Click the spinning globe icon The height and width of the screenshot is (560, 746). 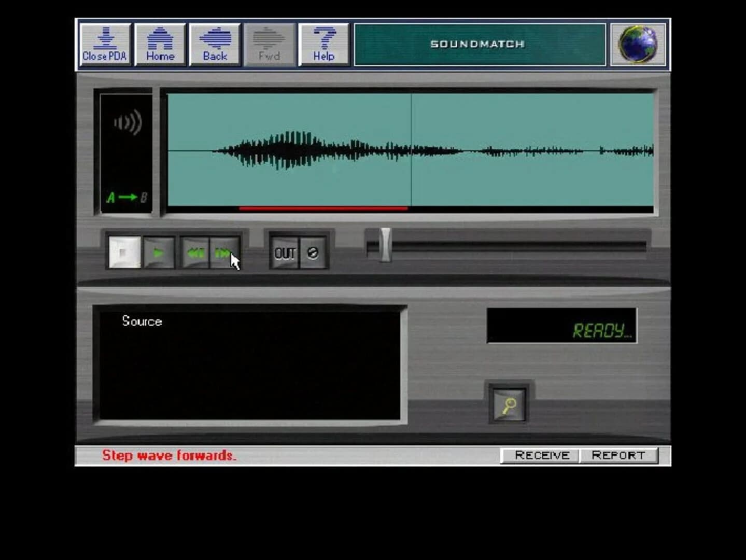tap(638, 44)
